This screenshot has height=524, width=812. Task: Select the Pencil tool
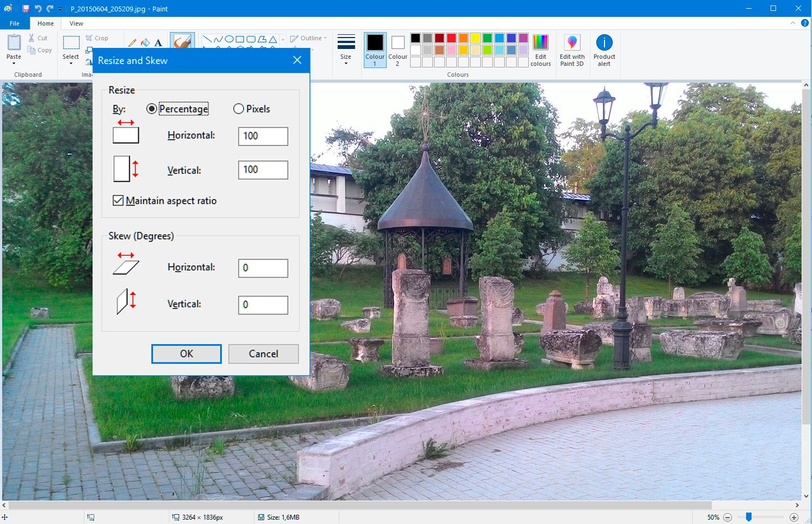[x=132, y=42]
